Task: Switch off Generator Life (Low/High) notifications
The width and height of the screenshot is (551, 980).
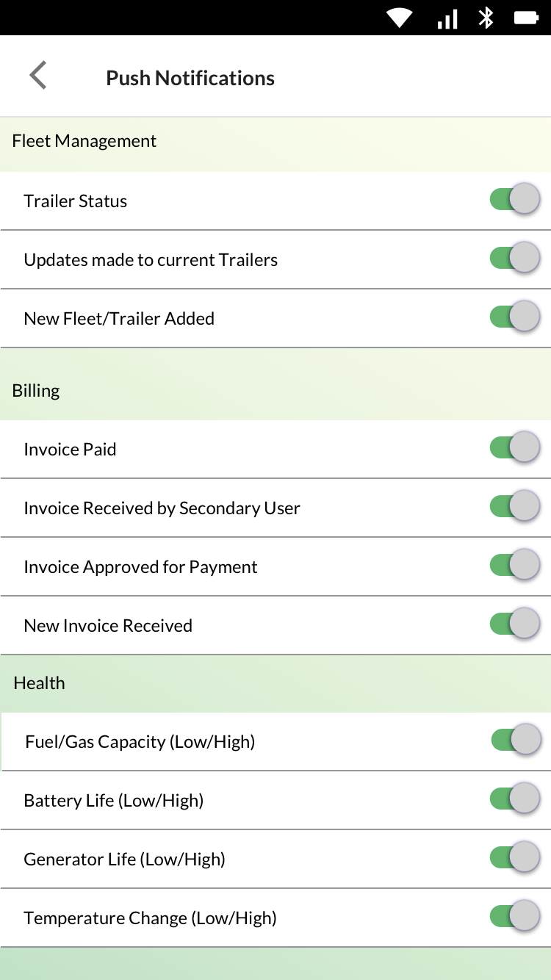Action: [x=514, y=857]
